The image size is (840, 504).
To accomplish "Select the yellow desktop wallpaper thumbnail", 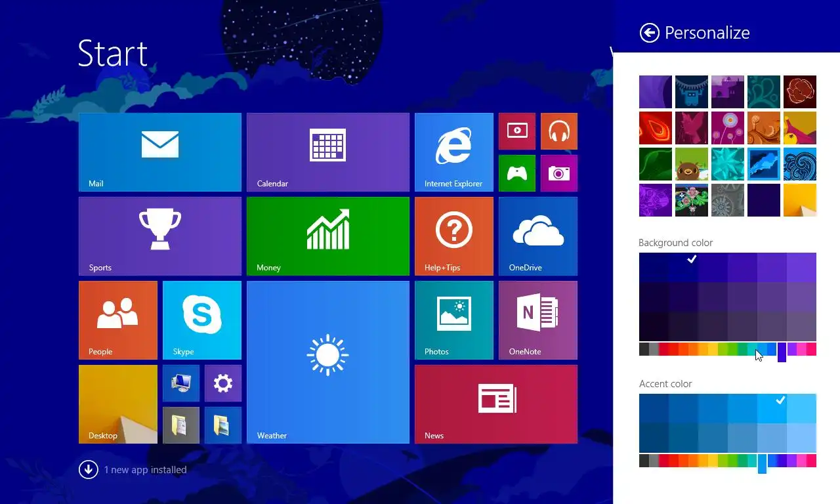I will (x=800, y=200).
